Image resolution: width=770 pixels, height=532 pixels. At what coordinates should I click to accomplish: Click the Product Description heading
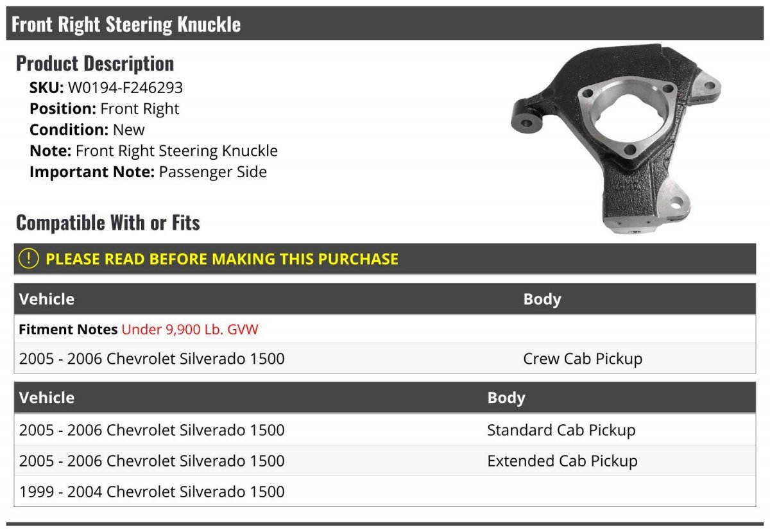click(95, 64)
